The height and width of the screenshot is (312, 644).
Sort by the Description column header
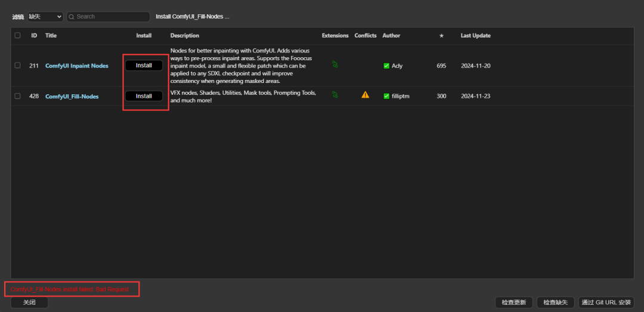pyautogui.click(x=185, y=36)
